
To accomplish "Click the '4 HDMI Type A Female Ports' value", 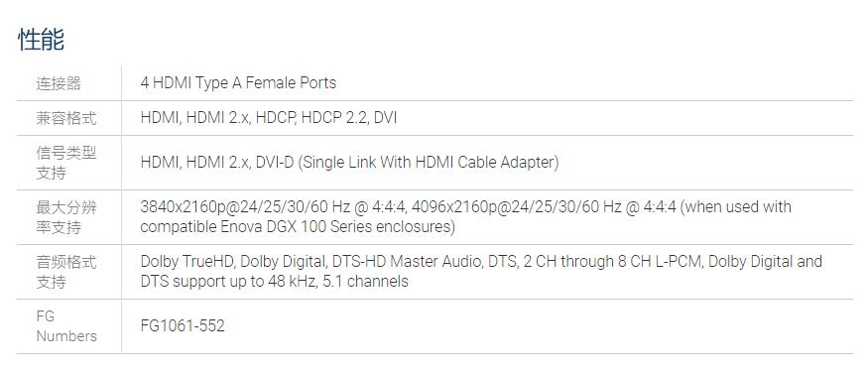I will pyautogui.click(x=238, y=83).
